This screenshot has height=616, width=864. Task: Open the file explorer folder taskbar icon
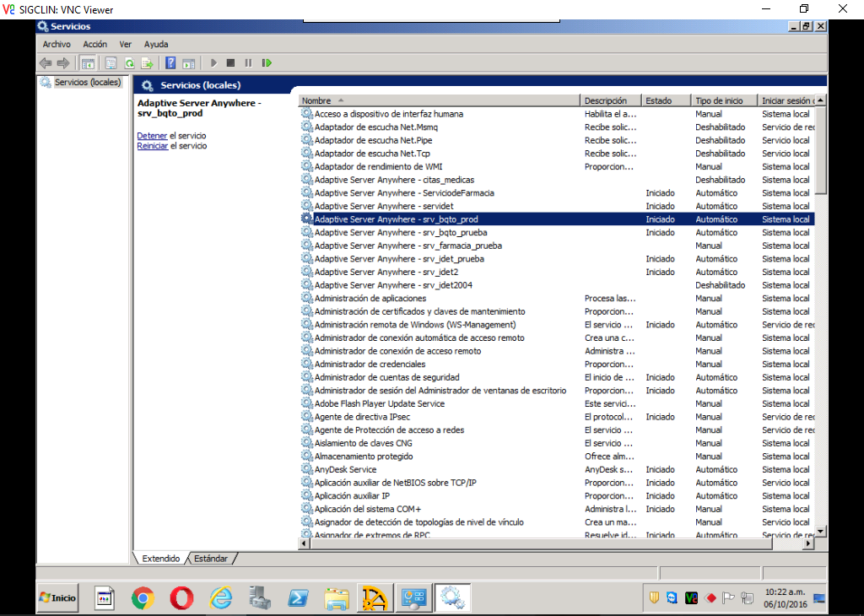[337, 599]
